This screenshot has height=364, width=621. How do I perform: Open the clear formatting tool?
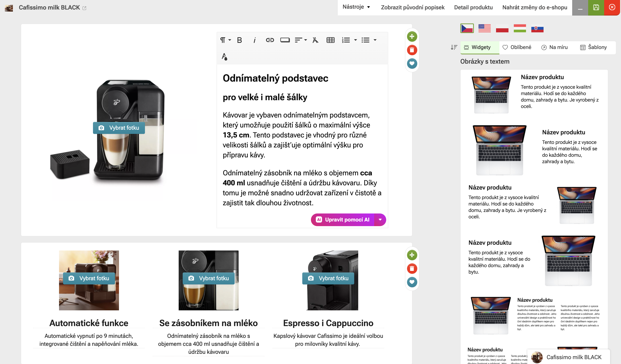coord(315,40)
